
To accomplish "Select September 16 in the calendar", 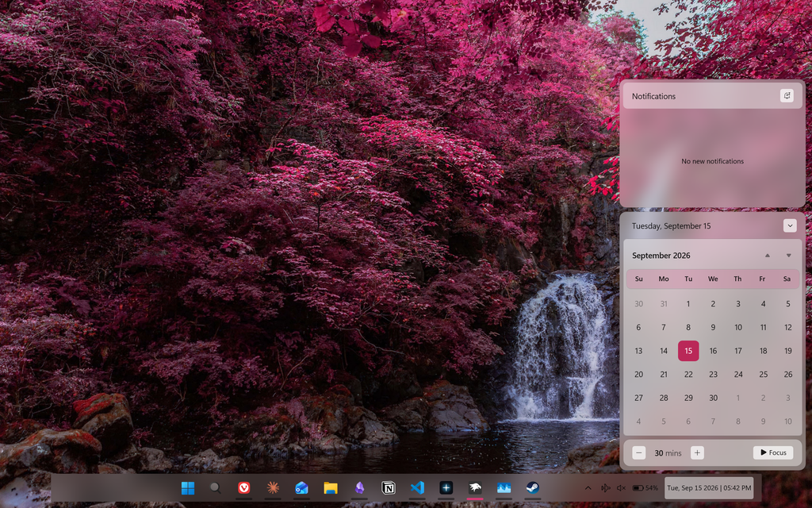I will (x=713, y=351).
